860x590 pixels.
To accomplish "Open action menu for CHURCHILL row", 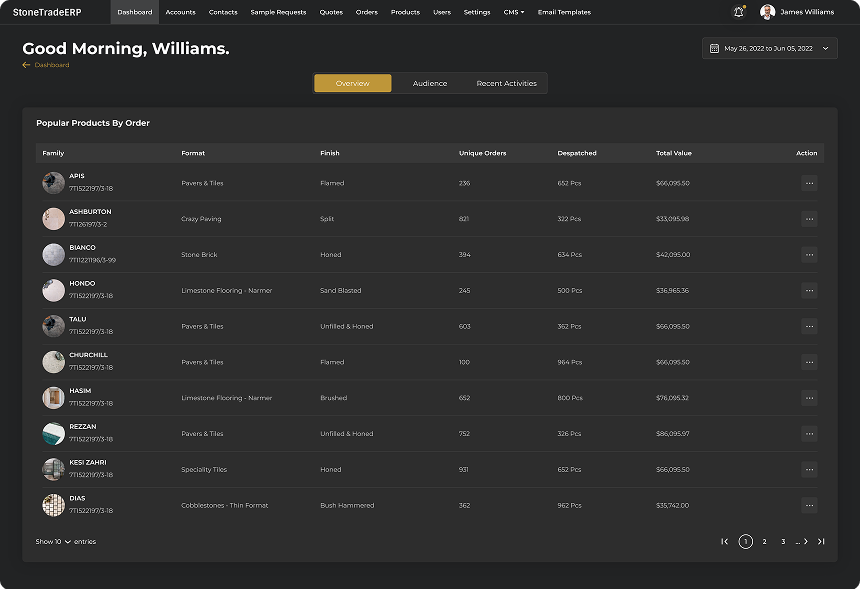I will [809, 362].
